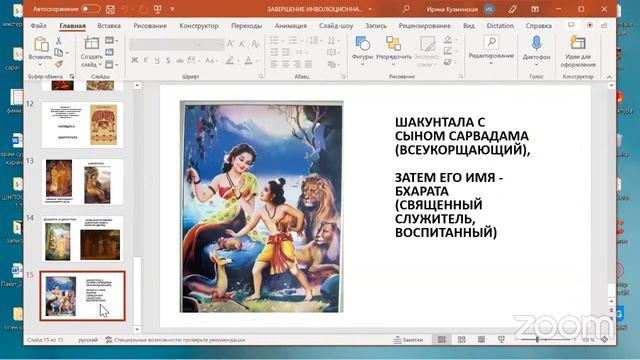This screenshot has width=640, height=360.
Task: Switch to the Конструктор tab
Action: pos(199,26)
